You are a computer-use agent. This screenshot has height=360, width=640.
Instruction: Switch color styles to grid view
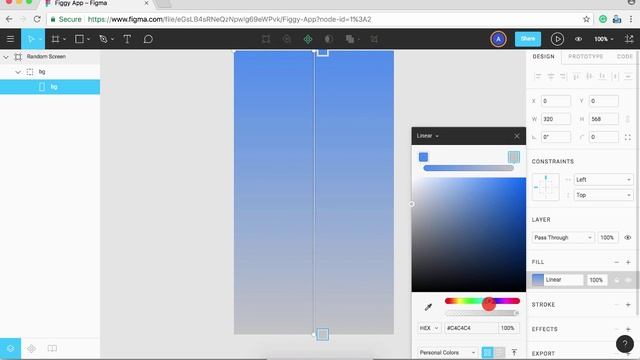click(487, 352)
